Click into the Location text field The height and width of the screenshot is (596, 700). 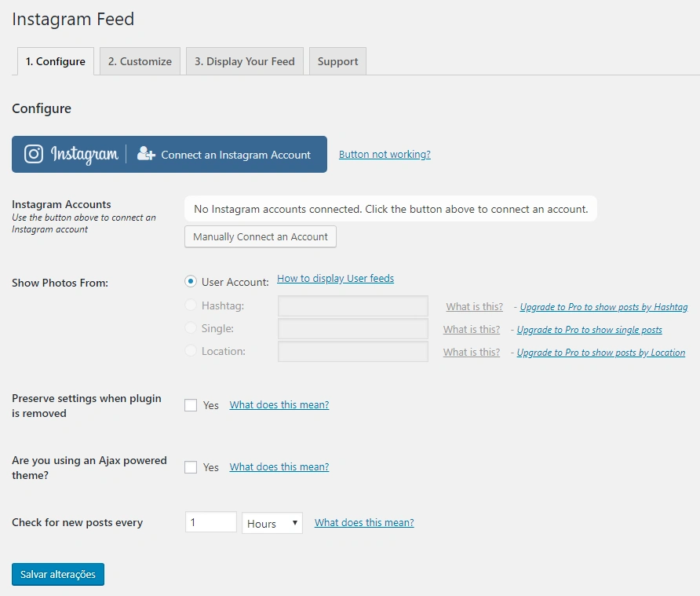point(352,352)
